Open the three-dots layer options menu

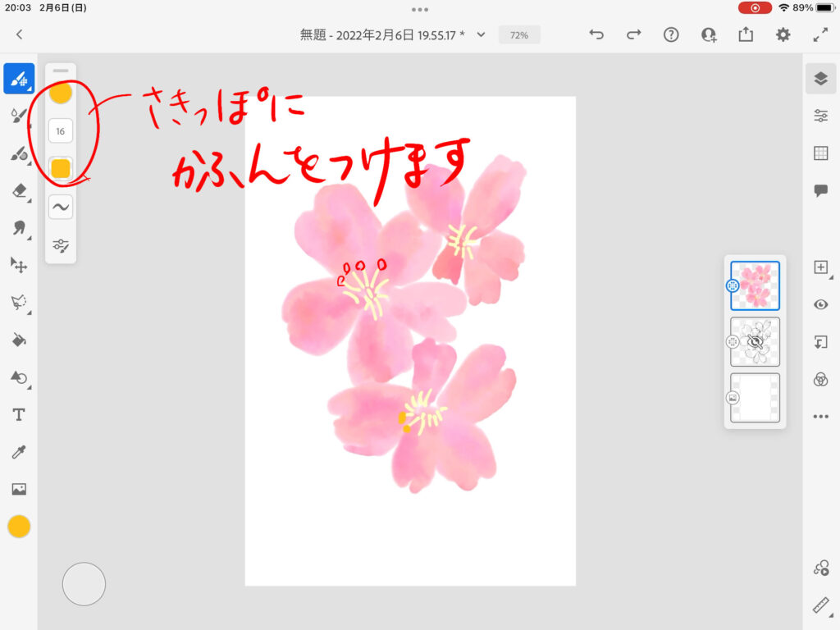click(x=820, y=417)
